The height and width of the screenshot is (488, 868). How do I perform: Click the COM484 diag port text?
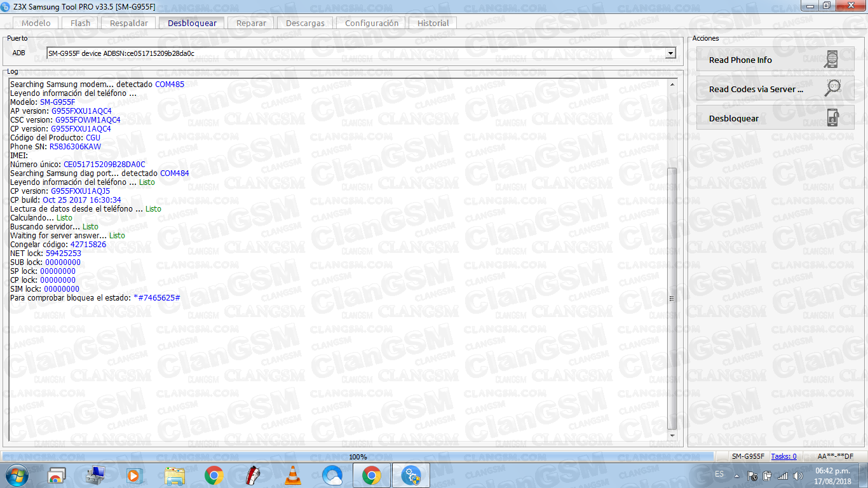175,173
